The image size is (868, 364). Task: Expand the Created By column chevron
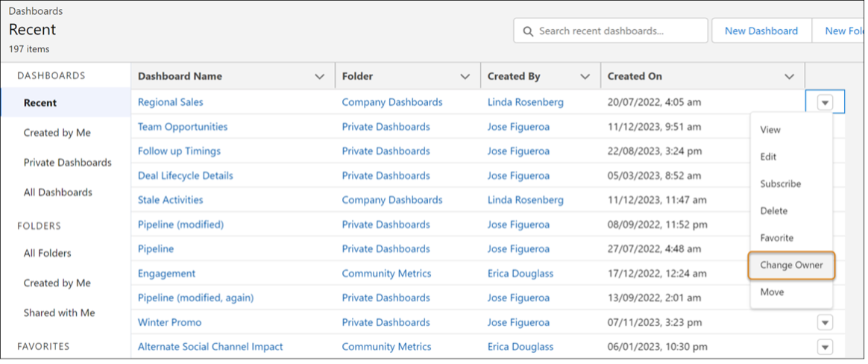[585, 76]
